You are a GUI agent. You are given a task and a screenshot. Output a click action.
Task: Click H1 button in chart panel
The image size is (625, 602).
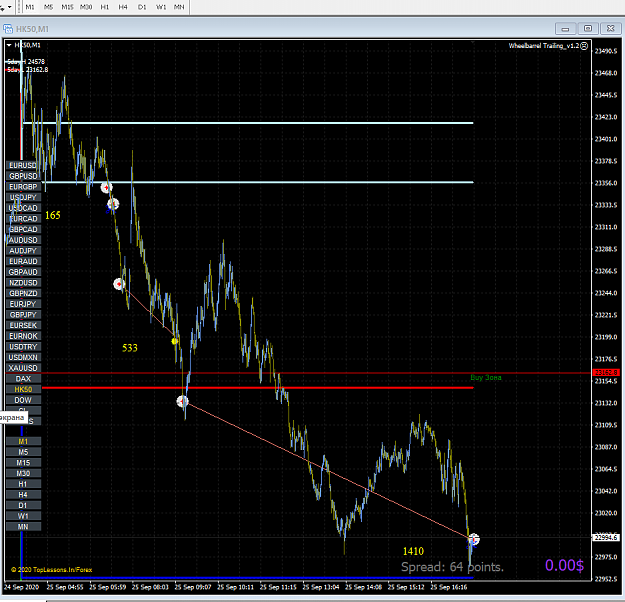click(23, 484)
